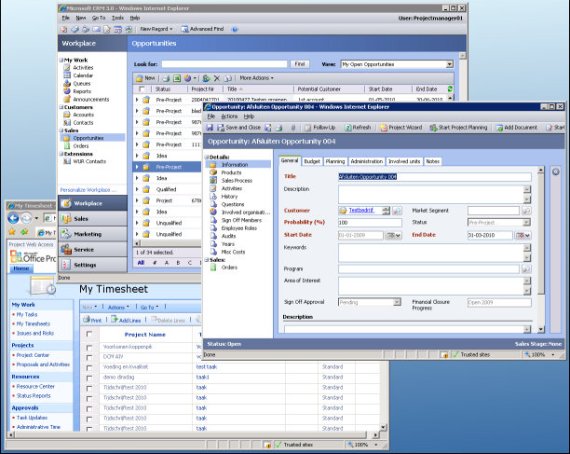Open Activities in Opportunity details tree
The height and width of the screenshot is (454, 570).
pyautogui.click(x=232, y=189)
